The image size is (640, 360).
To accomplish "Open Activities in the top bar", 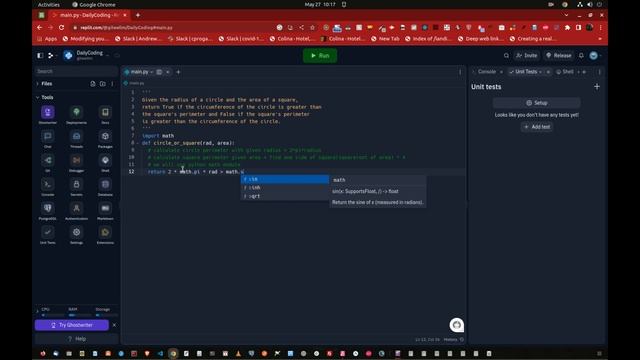I will pos(49,4).
